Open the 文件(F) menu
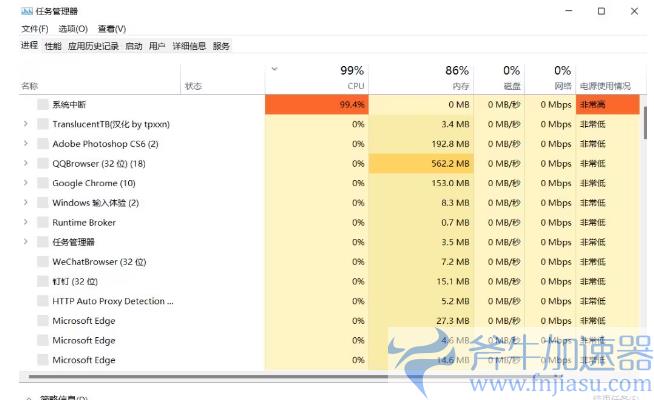 [x=35, y=29]
